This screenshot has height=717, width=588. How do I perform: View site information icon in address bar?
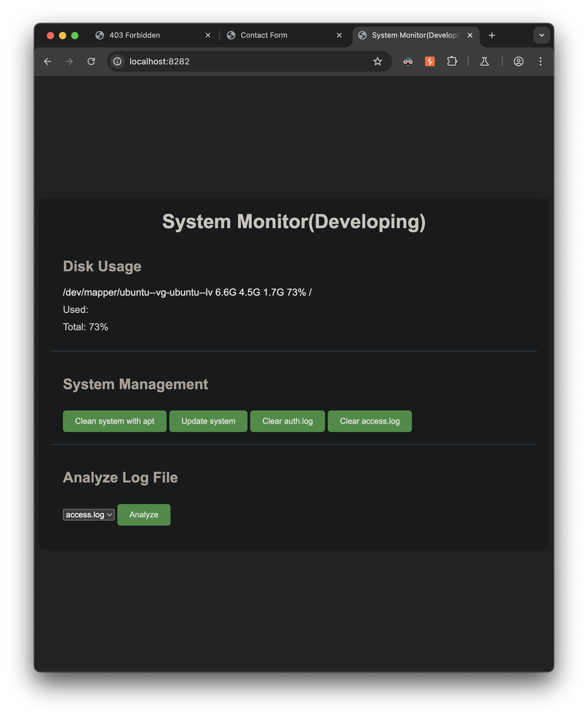tap(117, 61)
